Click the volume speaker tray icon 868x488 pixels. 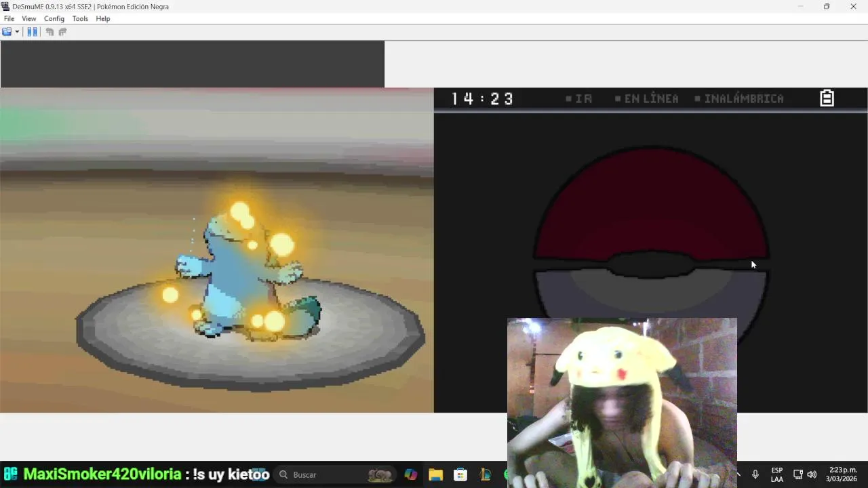pos(812,474)
